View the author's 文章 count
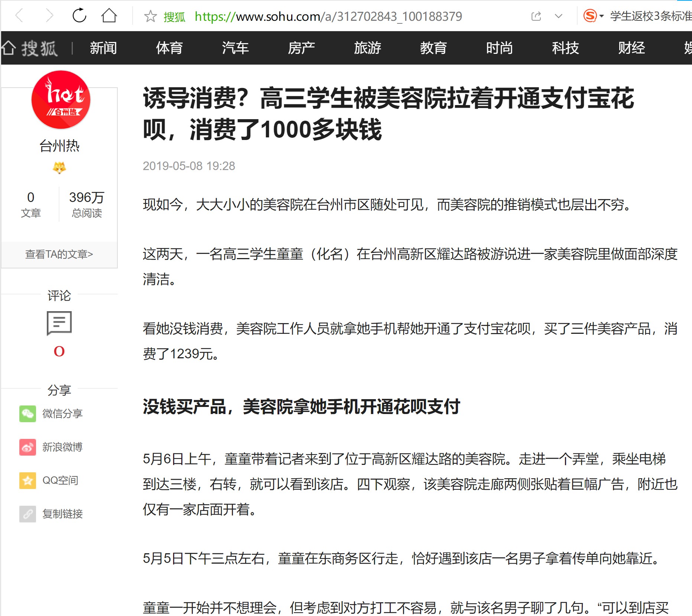 click(31, 205)
